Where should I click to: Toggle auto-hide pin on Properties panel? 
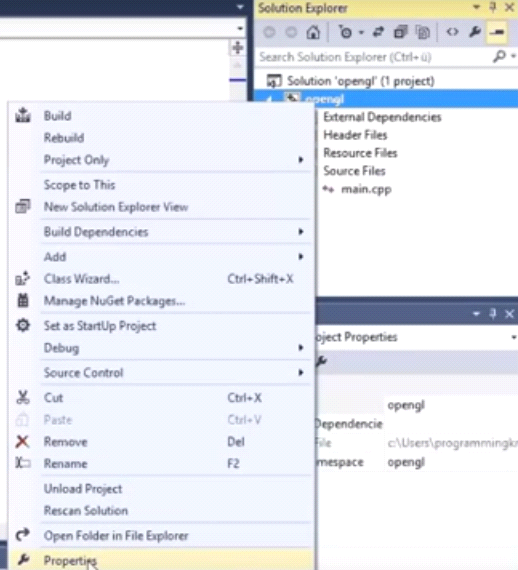tap(493, 313)
